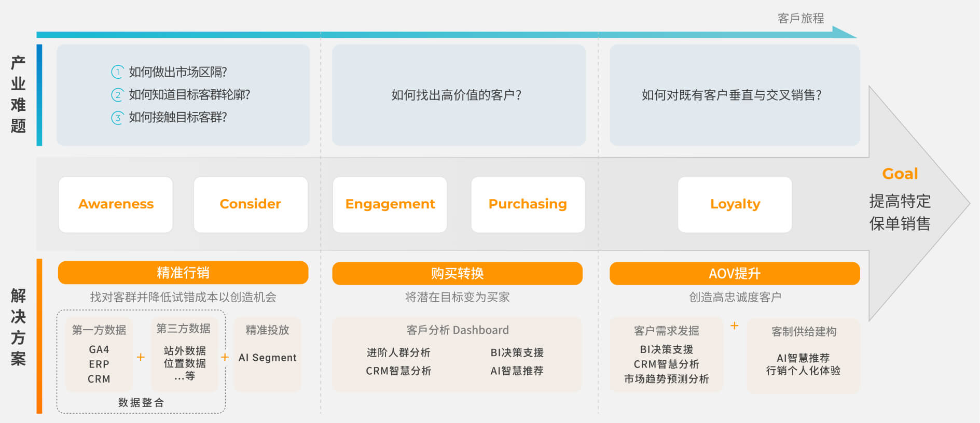The width and height of the screenshot is (980, 423).
Task: Click the 提高特定 text
Action: coord(900,201)
